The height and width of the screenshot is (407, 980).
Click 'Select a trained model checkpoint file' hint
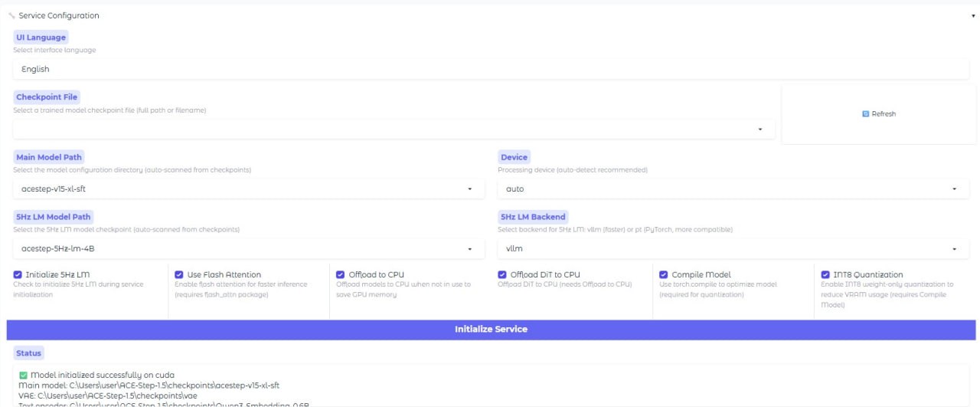coord(109,110)
